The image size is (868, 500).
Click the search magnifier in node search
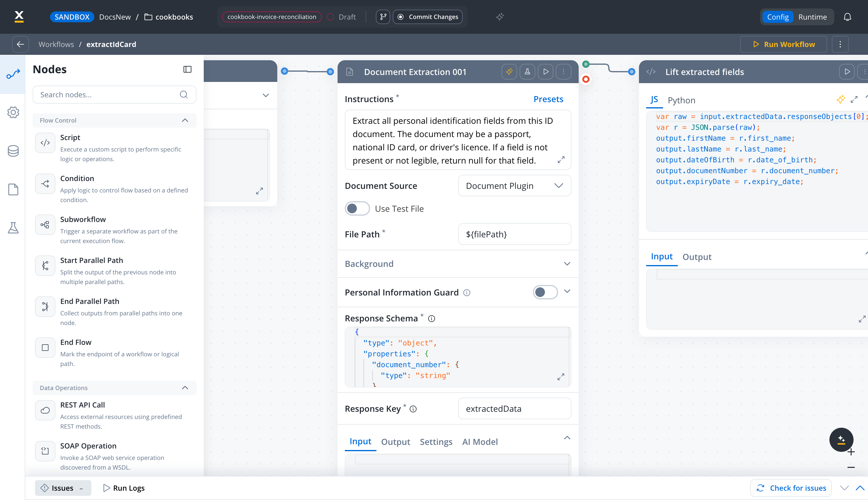tap(184, 95)
